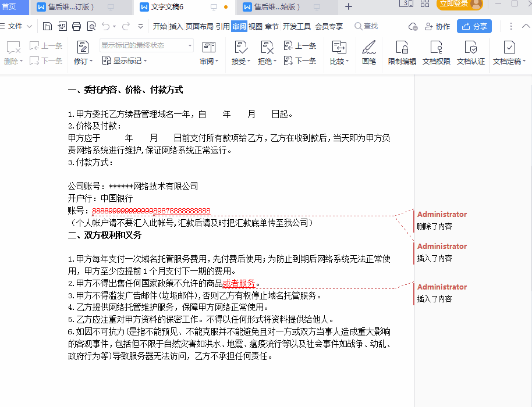Click the Undo arrow icon
This screenshot has height=407, width=532.
click(106, 26)
